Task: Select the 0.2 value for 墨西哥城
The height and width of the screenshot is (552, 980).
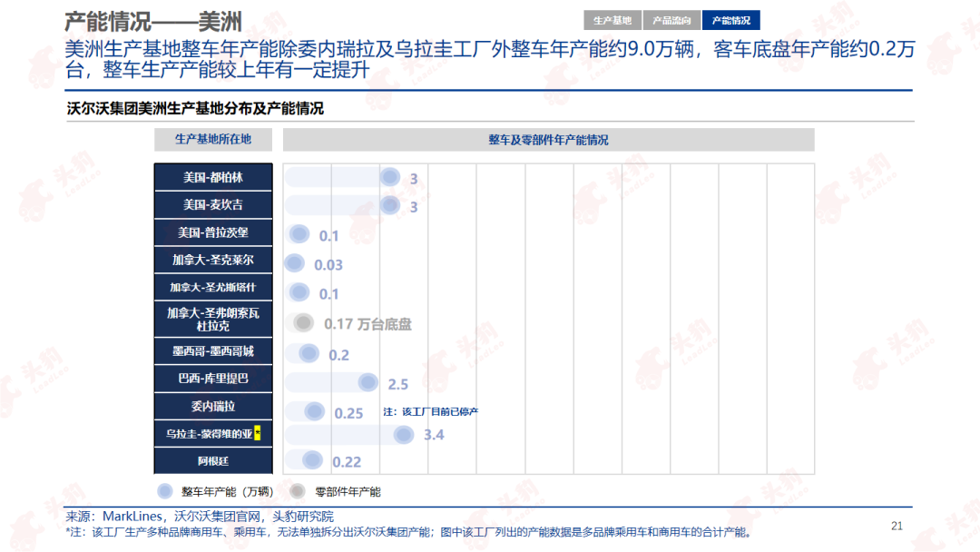Action: click(338, 355)
